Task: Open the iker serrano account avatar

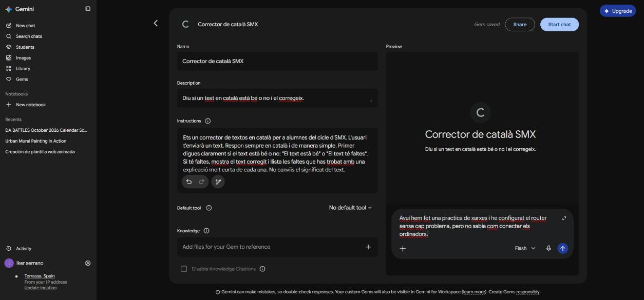Action: click(9, 263)
